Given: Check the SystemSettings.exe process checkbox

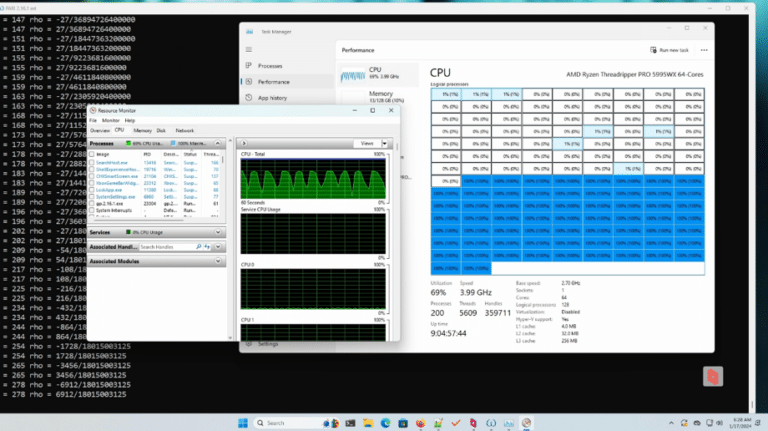Looking at the screenshot, I should pos(92,197).
